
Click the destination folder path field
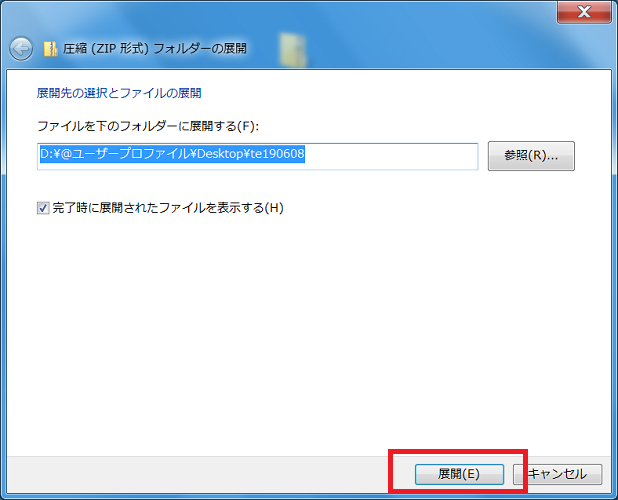(x=257, y=156)
